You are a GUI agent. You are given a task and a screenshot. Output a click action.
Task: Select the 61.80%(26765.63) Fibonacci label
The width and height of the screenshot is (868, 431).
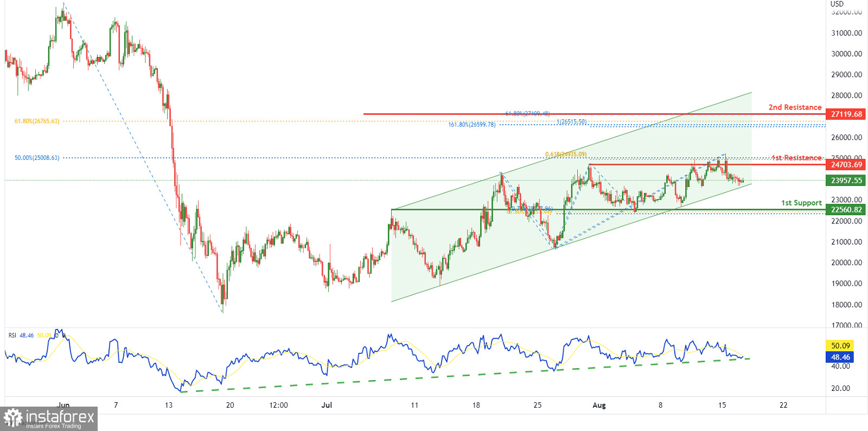37,121
